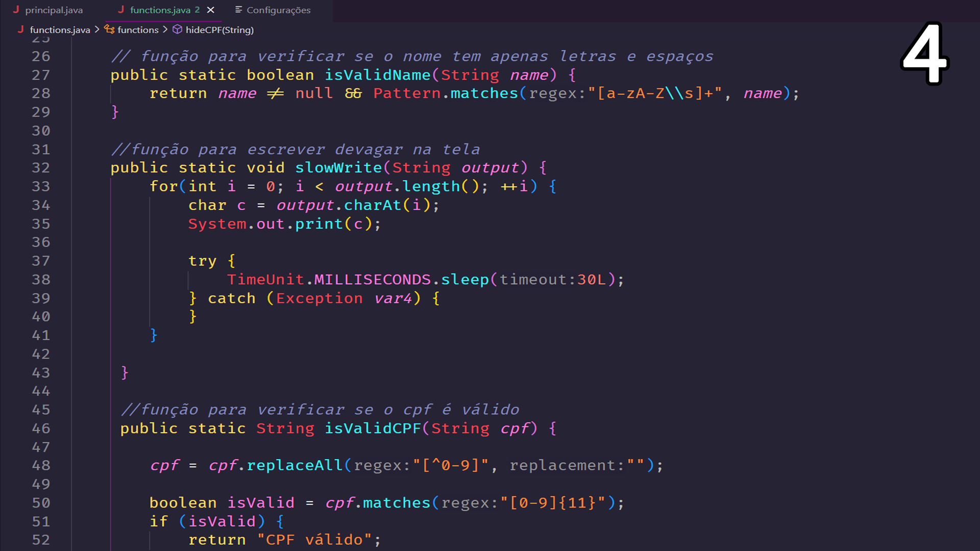Image resolution: width=980 pixels, height=551 pixels.
Task: Click the "[0-9]{11}" regex string
Action: click(x=553, y=503)
